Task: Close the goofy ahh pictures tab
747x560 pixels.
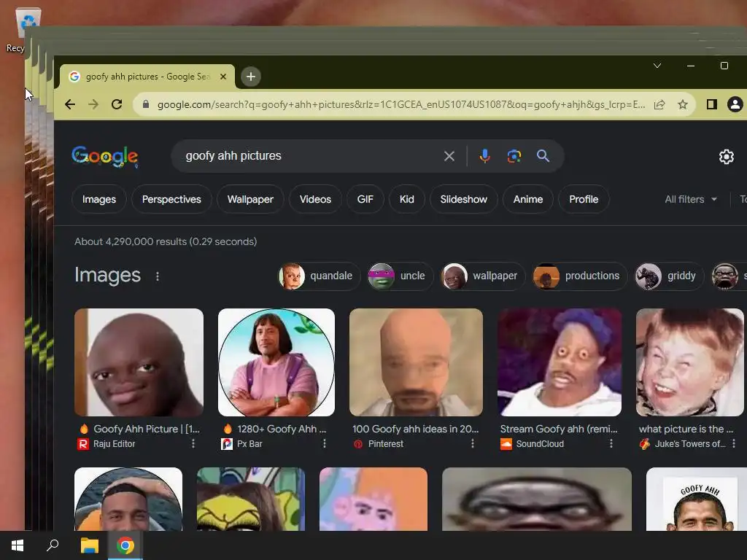Action: [223, 77]
